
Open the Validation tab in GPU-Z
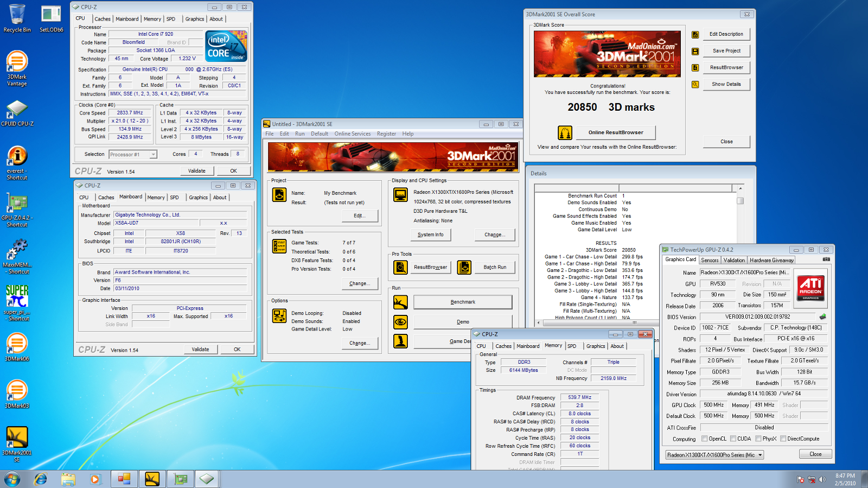734,260
